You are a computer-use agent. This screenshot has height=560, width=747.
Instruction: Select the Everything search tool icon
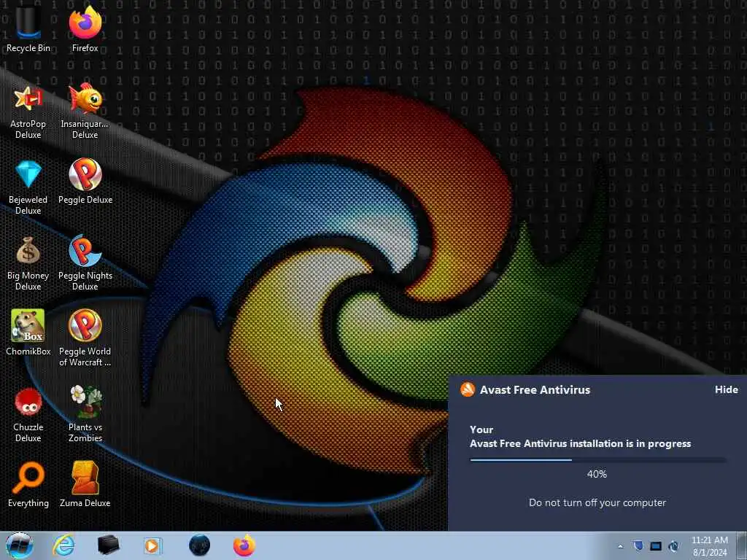pyautogui.click(x=28, y=485)
